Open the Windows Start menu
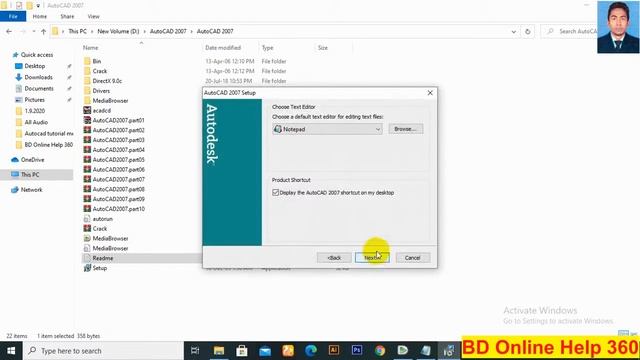640x360 pixels. click(11, 351)
